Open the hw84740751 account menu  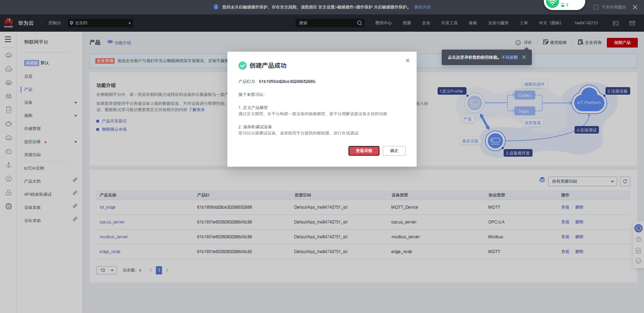tap(586, 23)
